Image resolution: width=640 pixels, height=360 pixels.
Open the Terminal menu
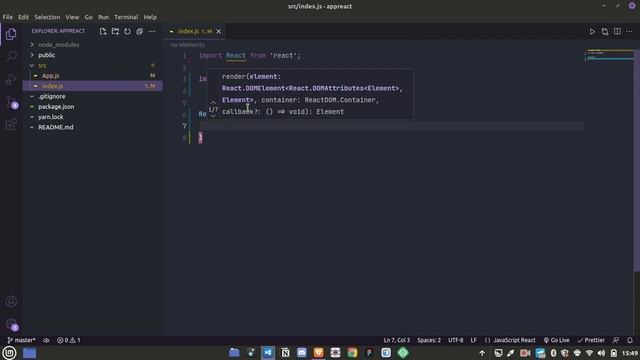click(x=126, y=17)
